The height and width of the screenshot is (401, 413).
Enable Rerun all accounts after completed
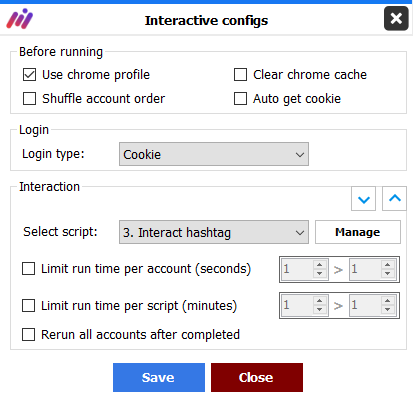[28, 334]
